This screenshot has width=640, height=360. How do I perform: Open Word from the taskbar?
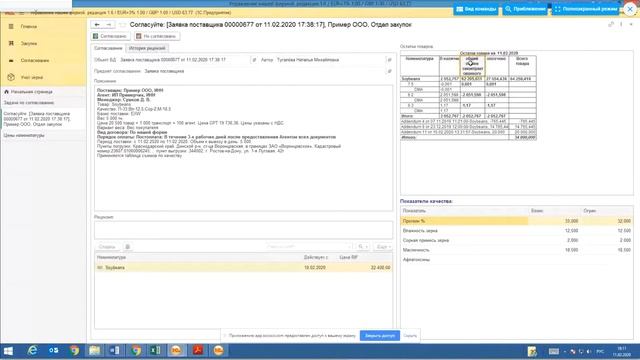tap(115, 351)
